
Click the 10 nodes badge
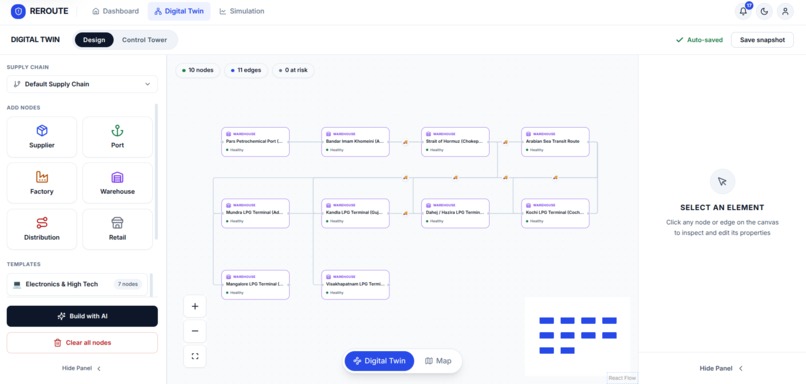coord(198,70)
